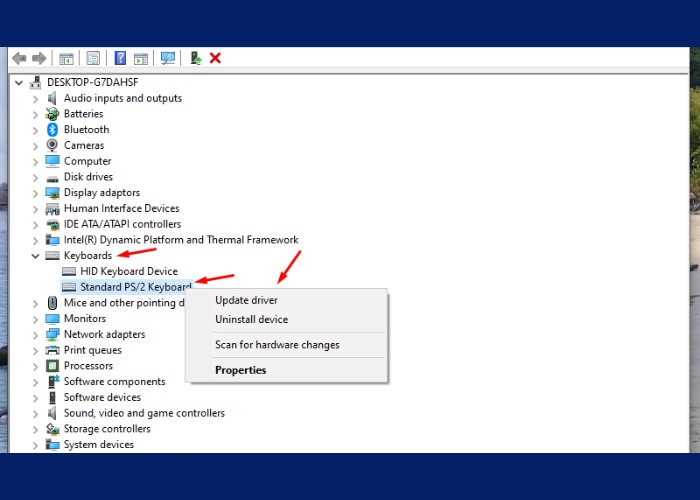Image resolution: width=700 pixels, height=500 pixels.
Task: Select the Network adapters tree item
Action: pyautogui.click(x=104, y=334)
